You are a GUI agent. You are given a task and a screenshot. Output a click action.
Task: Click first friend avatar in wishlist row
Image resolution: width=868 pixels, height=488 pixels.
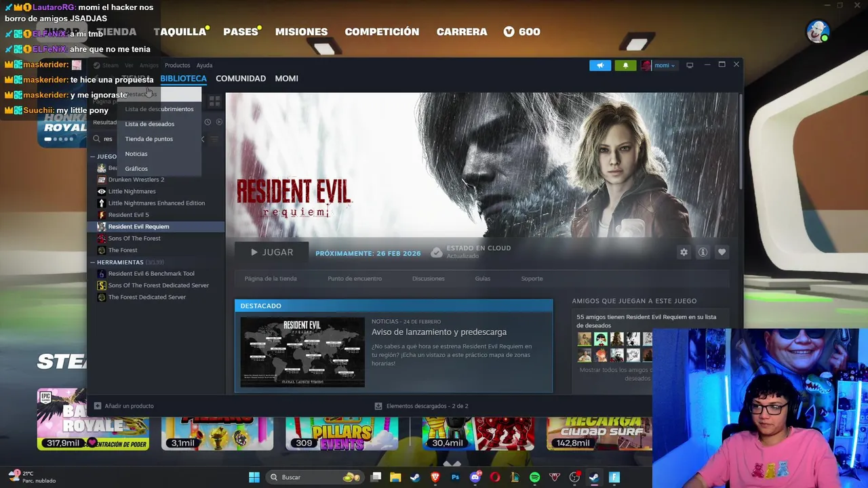(x=585, y=339)
